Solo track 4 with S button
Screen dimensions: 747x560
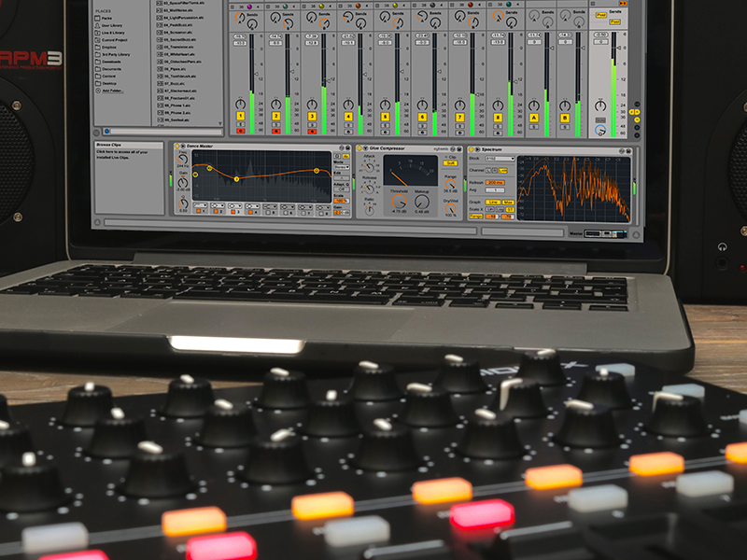point(348,126)
